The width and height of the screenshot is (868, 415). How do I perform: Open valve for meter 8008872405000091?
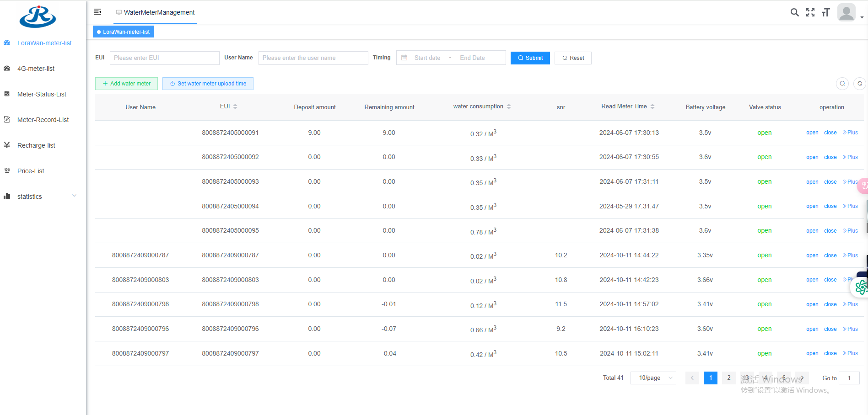coord(812,133)
